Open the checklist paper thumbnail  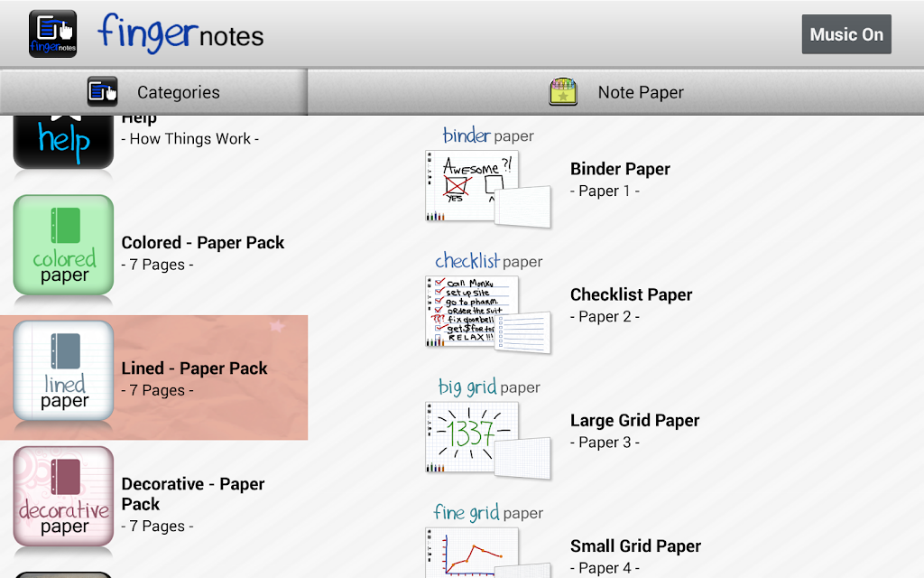(488, 314)
